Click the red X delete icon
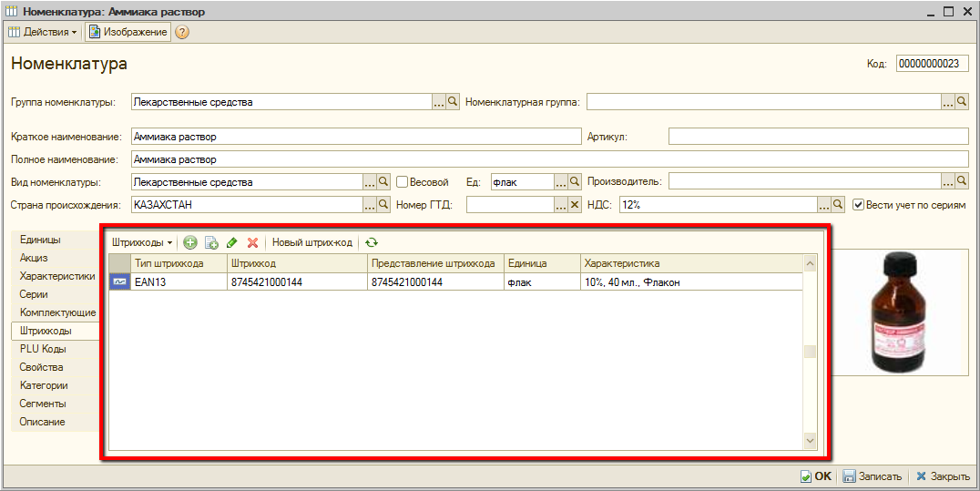The width and height of the screenshot is (980, 491). pos(252,243)
